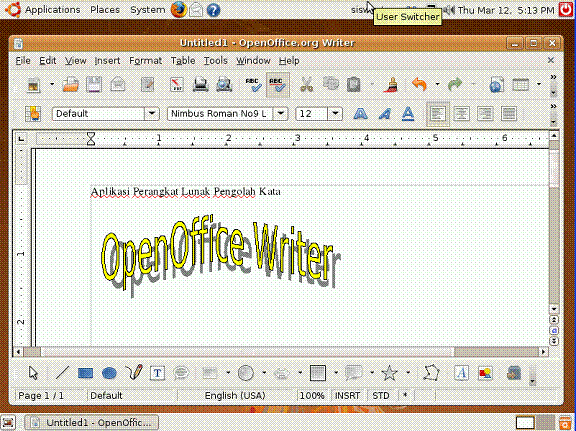Toggle Italic formatting

coord(384,114)
